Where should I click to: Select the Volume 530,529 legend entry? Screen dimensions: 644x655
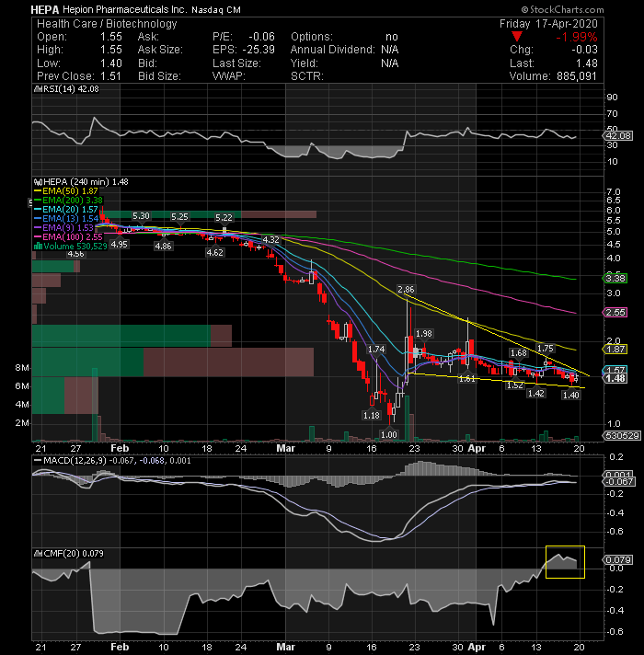[71, 246]
